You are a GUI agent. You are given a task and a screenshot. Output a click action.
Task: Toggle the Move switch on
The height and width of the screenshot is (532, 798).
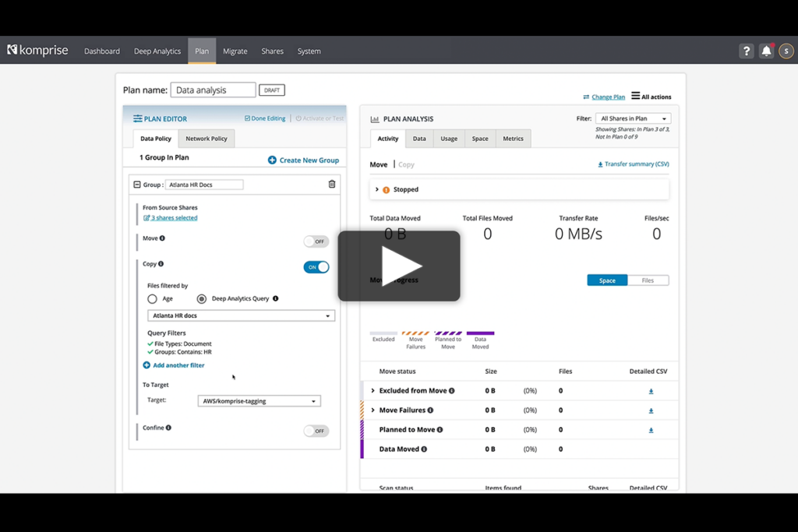click(316, 241)
